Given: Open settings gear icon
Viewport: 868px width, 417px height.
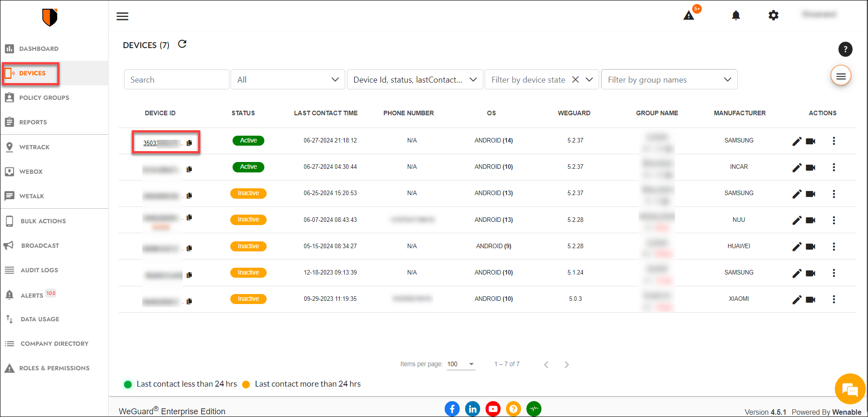Looking at the screenshot, I should (773, 15).
